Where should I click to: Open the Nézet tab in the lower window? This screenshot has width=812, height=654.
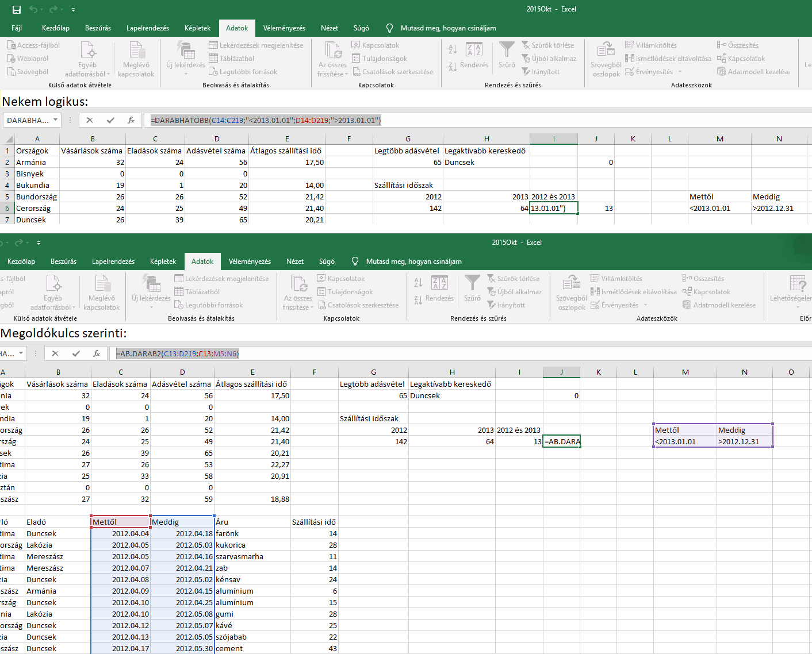click(295, 261)
